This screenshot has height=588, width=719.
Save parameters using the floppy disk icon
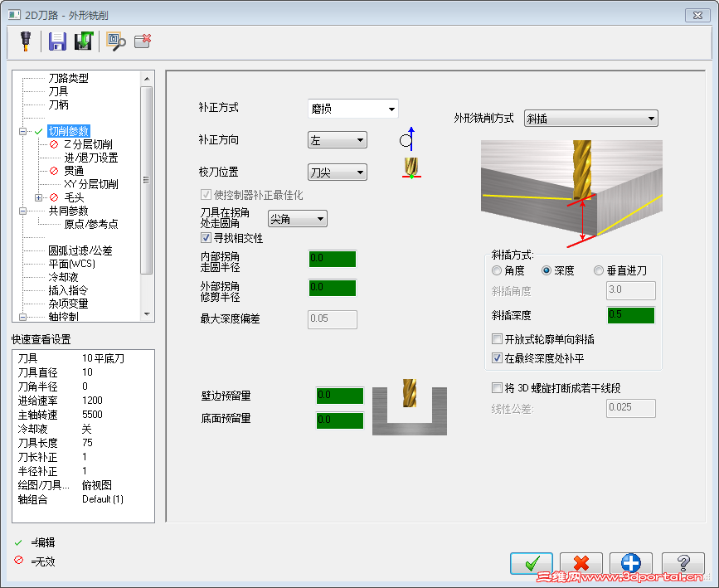pyautogui.click(x=57, y=41)
